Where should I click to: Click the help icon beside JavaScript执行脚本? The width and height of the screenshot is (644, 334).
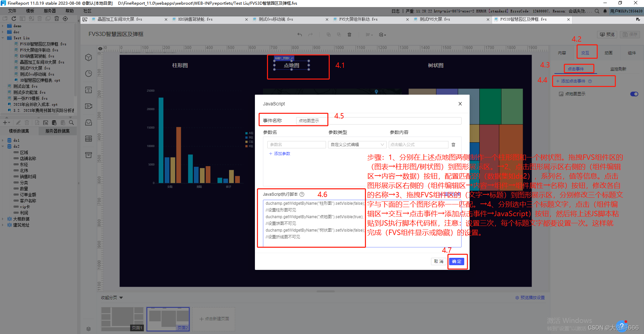coord(302,194)
